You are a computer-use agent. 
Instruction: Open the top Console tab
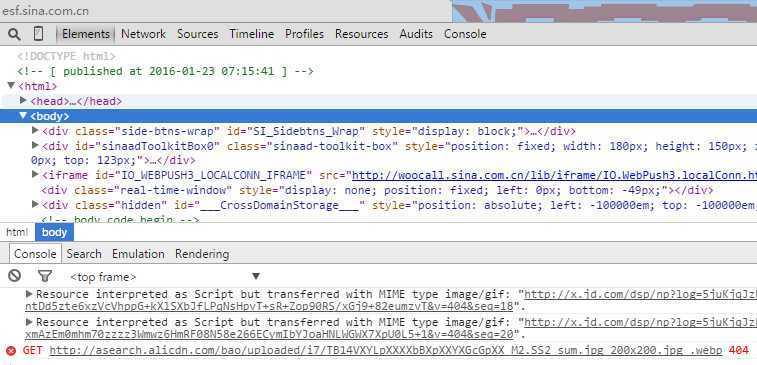tap(465, 34)
